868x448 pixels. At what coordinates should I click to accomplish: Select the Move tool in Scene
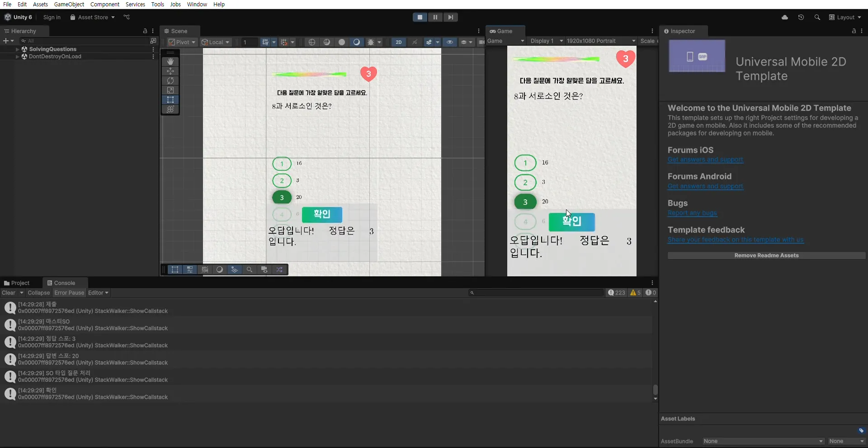[x=170, y=71]
